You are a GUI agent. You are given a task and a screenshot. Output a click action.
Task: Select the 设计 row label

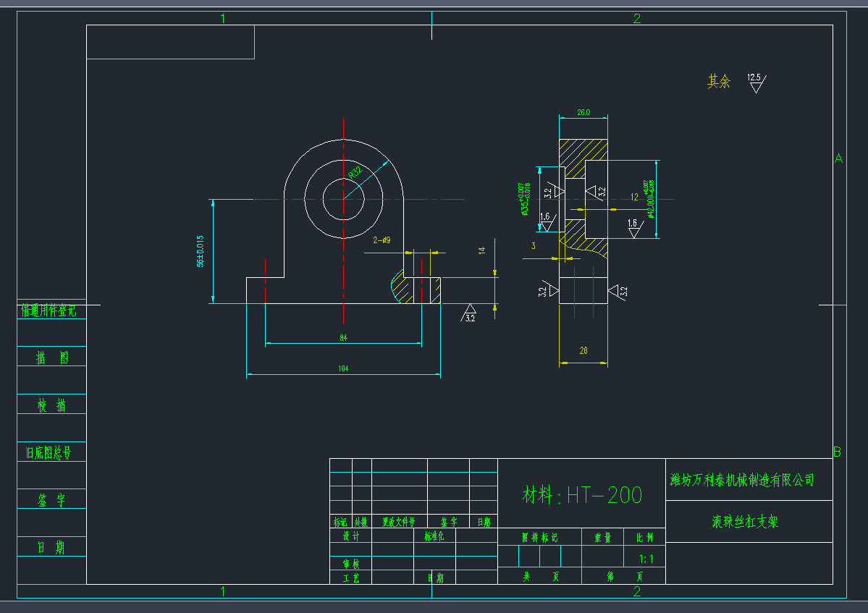(x=350, y=536)
